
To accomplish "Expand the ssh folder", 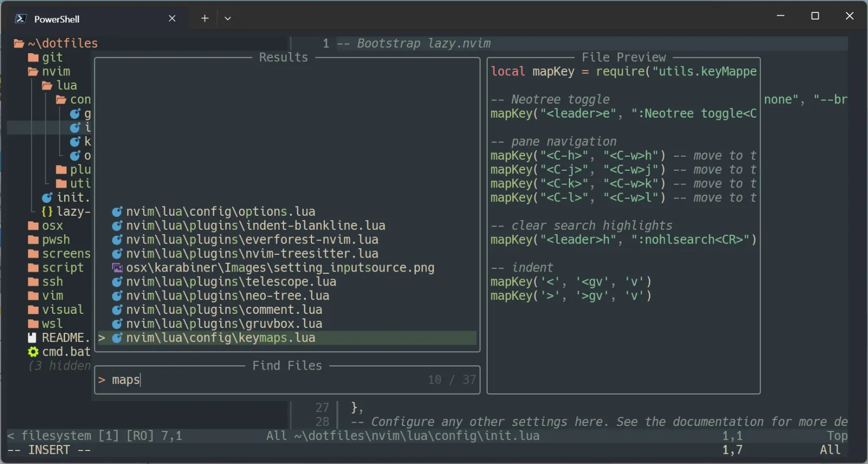I will (46, 282).
